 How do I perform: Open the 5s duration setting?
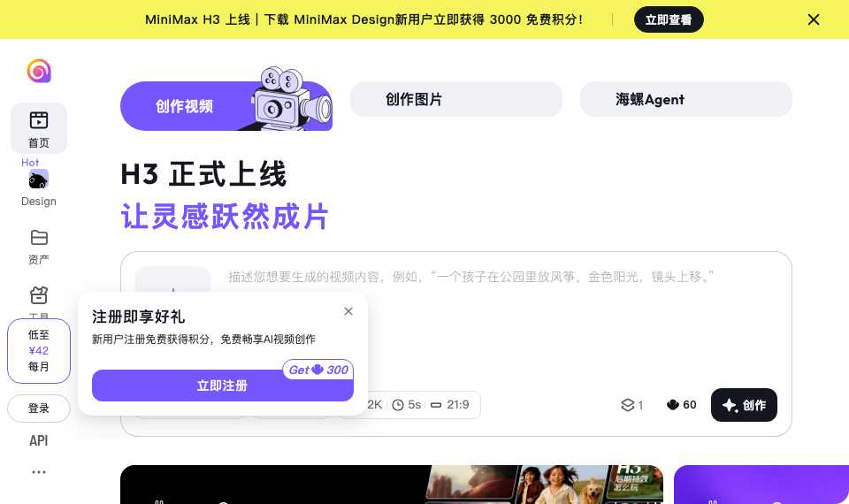pos(406,405)
